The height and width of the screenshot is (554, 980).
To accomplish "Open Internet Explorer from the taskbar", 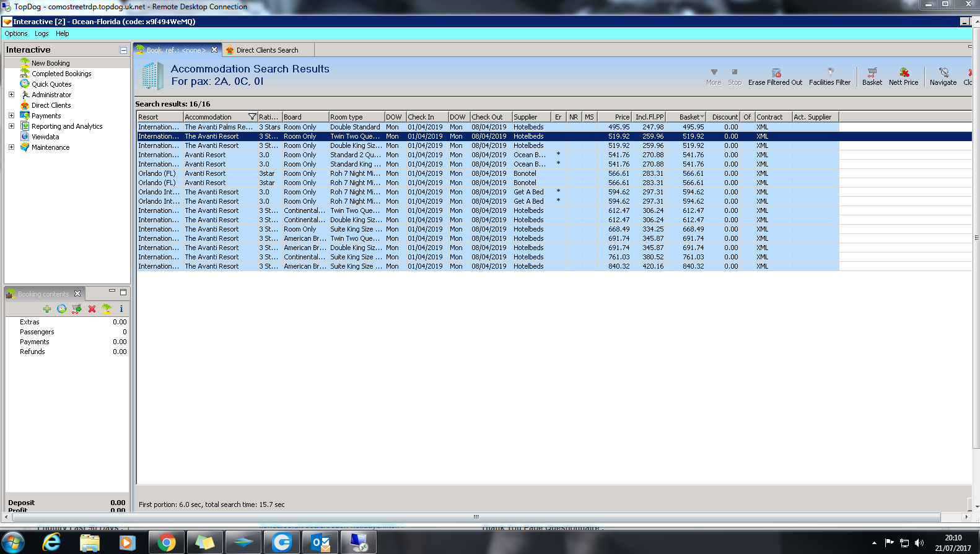I will [51, 543].
